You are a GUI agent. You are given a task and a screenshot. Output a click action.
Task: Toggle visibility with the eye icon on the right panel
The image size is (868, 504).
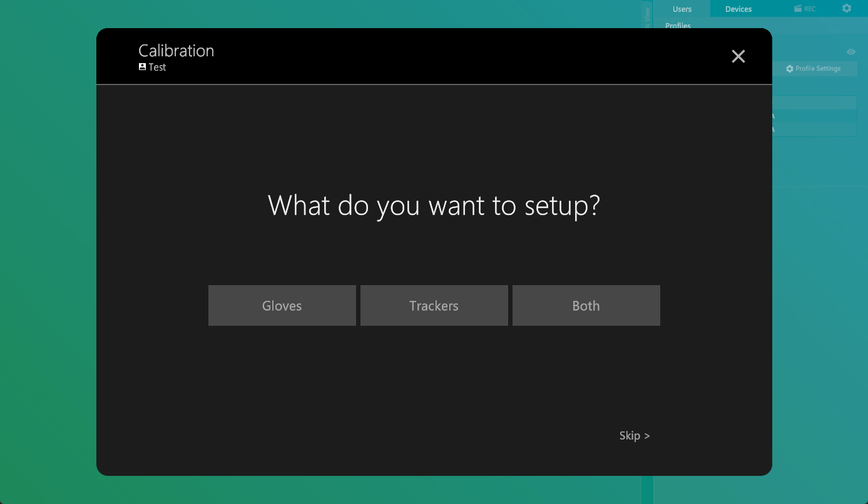point(851,52)
